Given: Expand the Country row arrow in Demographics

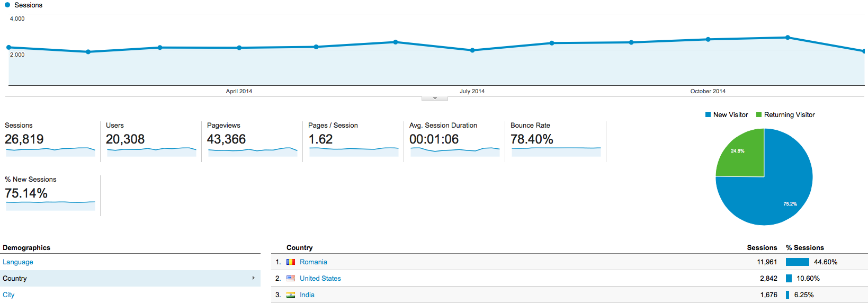Looking at the screenshot, I should [253, 278].
